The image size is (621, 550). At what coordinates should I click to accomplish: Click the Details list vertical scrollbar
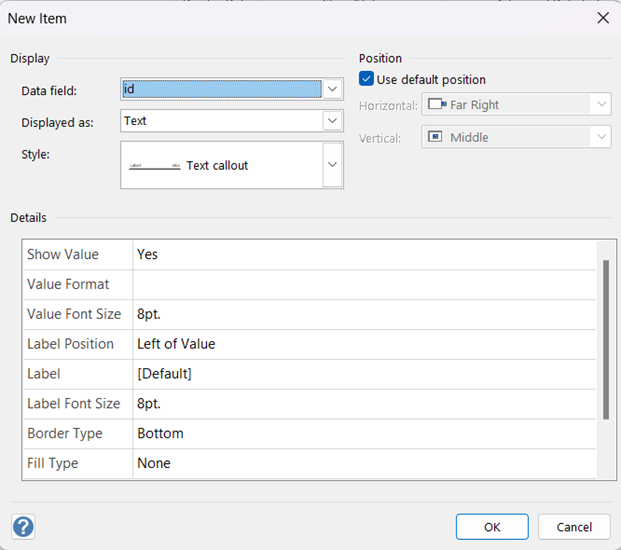coord(605,340)
